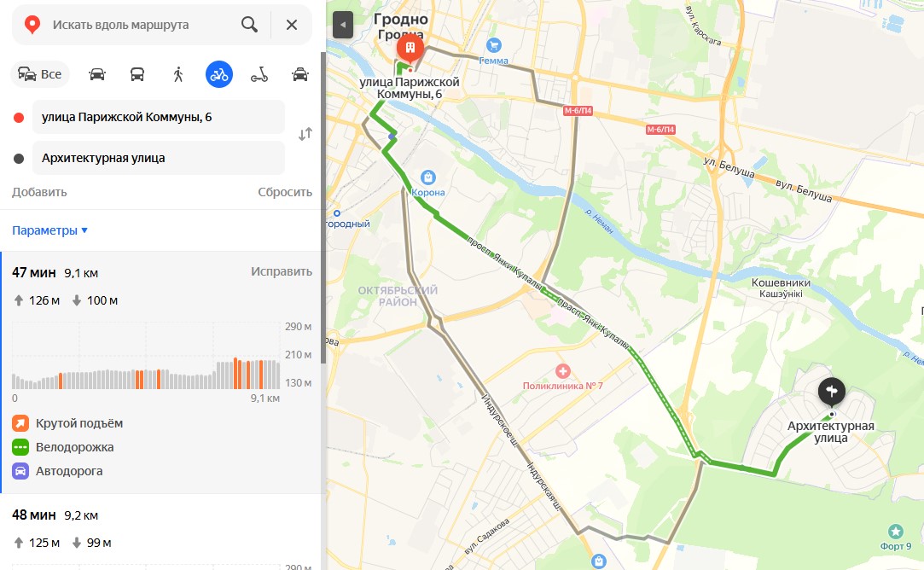Click 'Сбросить' to reset the route

click(x=285, y=192)
